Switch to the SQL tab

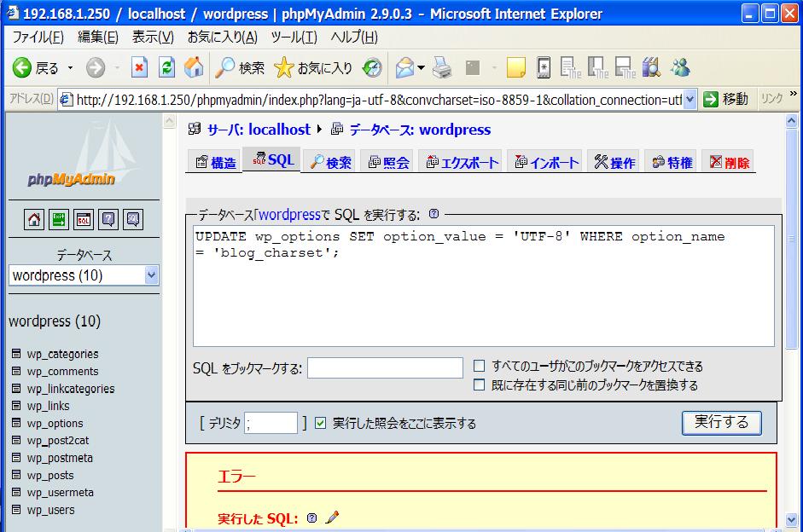[x=273, y=159]
